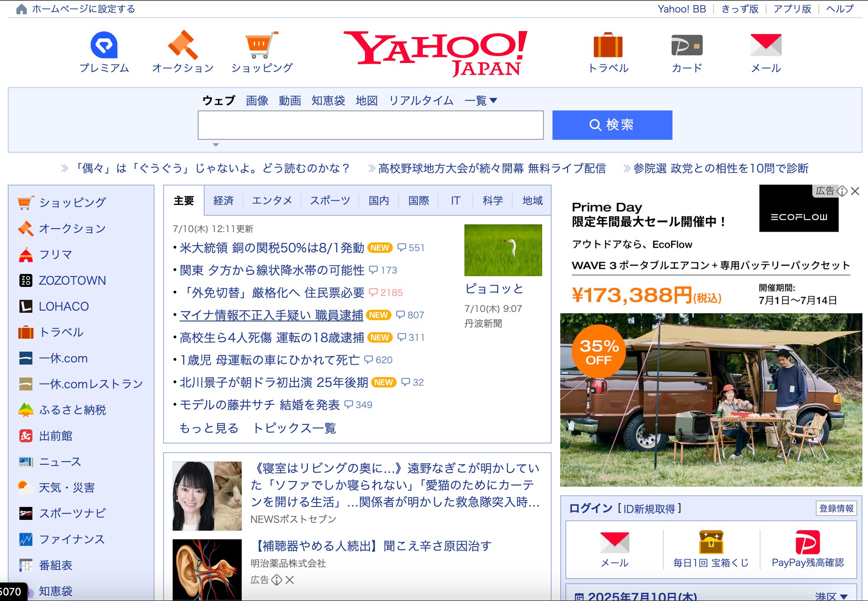Click the ふるさと納税 mountain icon
Screen dimensions: 868x601
26,410
